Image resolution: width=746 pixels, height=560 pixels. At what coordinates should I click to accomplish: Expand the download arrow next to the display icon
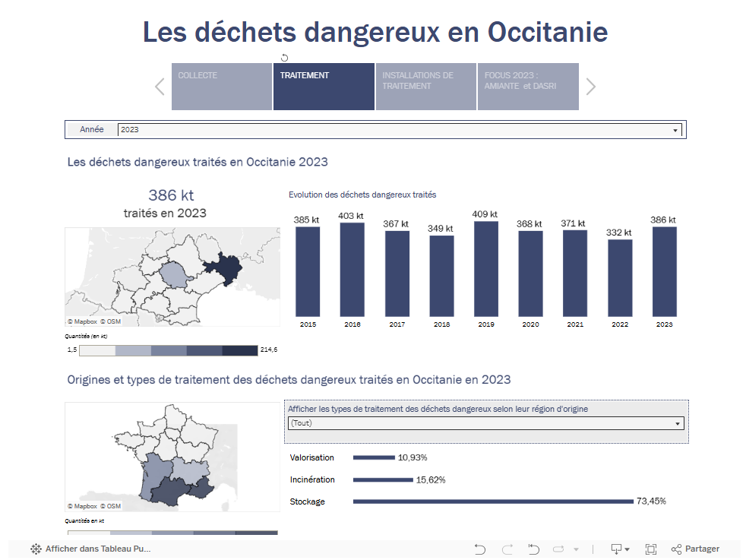[x=627, y=549]
